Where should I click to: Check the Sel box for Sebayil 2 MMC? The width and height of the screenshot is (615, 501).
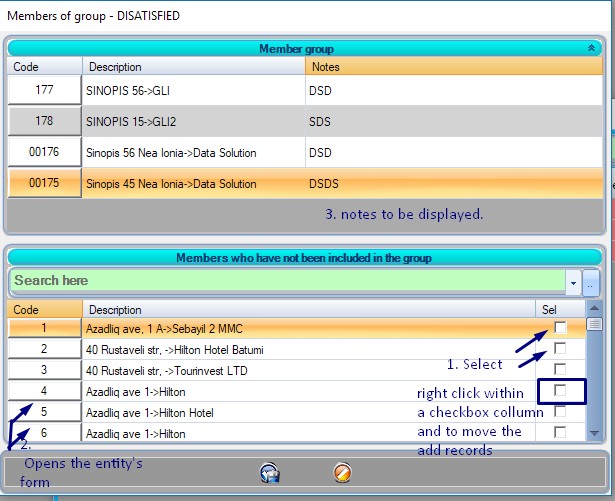pyautogui.click(x=560, y=328)
